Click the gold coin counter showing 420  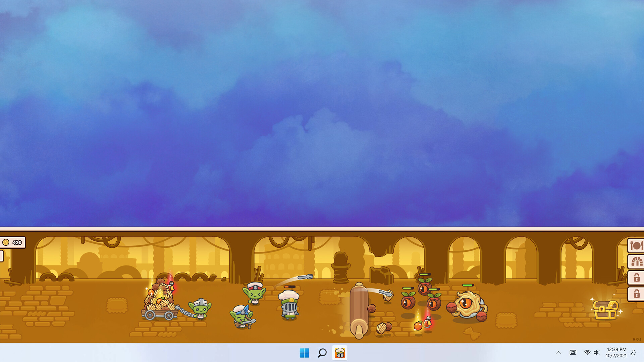coord(13,242)
